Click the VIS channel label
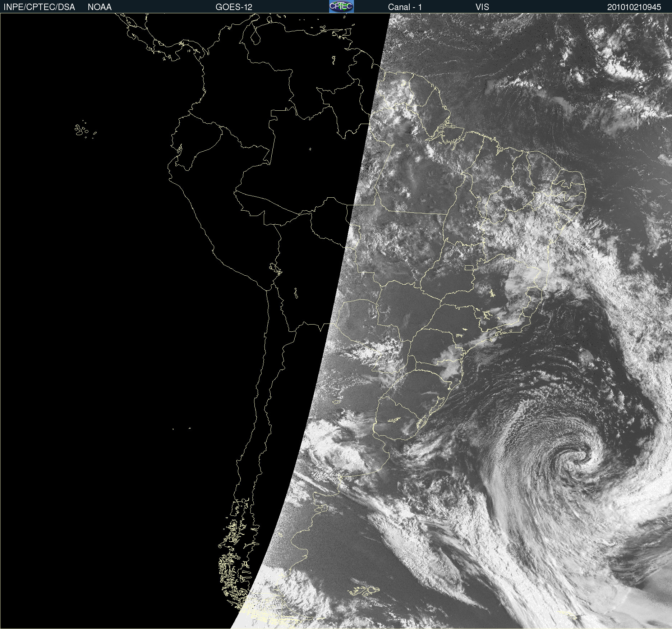 point(482,7)
